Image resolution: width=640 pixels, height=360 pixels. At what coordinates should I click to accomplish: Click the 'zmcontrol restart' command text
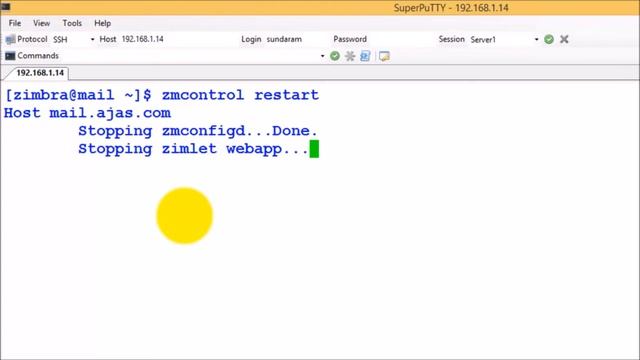(x=240, y=95)
